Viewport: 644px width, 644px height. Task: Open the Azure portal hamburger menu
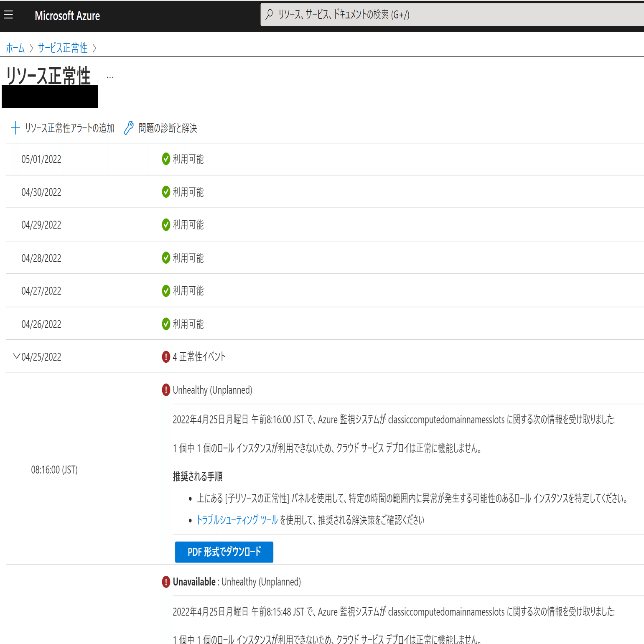click(8, 14)
